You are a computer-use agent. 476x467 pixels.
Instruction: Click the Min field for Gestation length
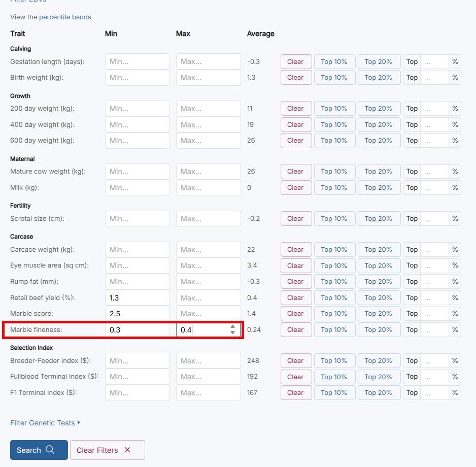(137, 62)
